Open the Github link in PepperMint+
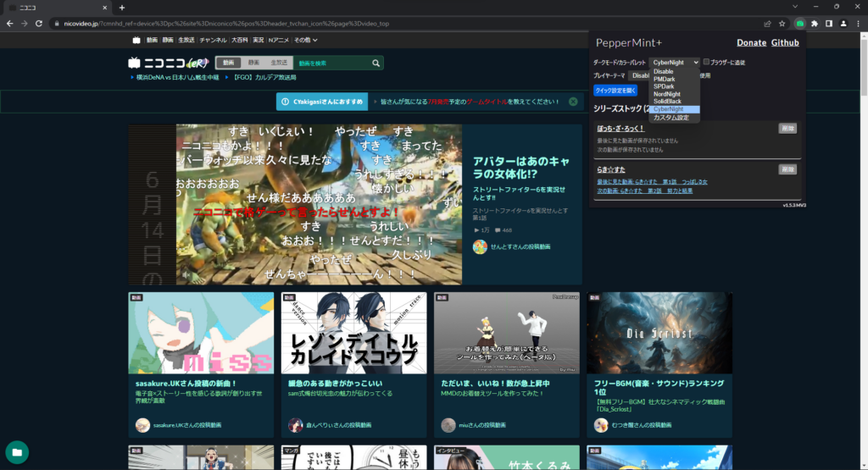Image resolution: width=868 pixels, height=470 pixels. (785, 42)
